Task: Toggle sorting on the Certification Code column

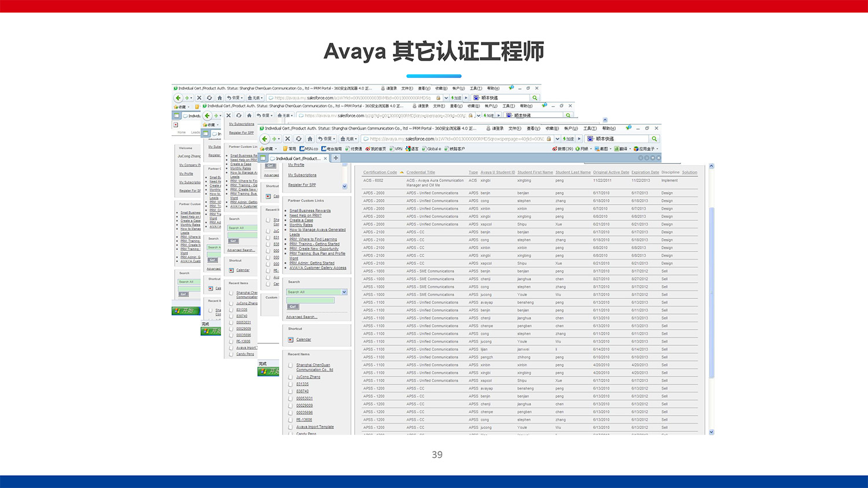Action: [x=380, y=172]
